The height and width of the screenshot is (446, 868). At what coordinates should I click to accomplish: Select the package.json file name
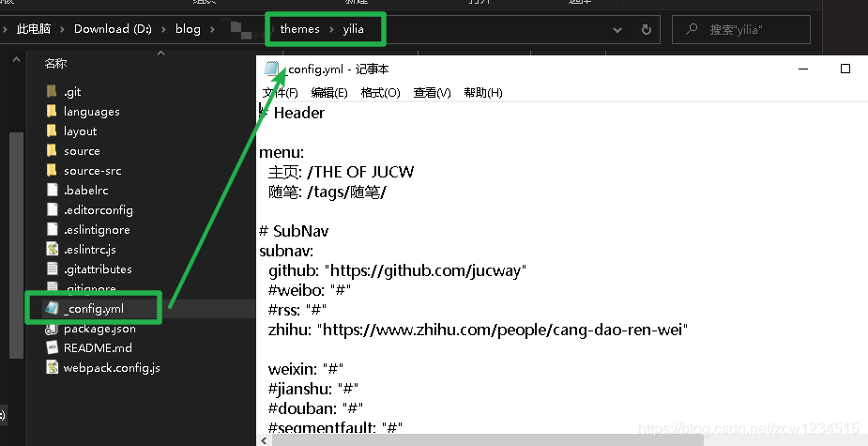(99, 329)
